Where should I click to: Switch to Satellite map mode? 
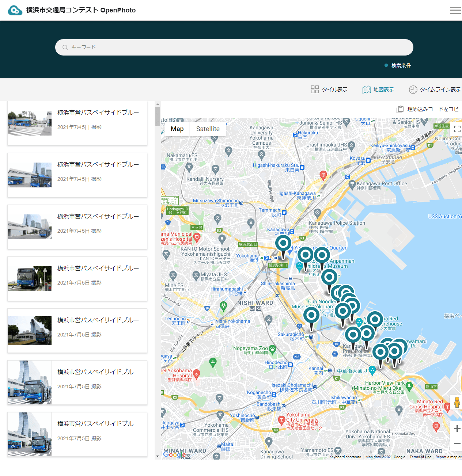click(208, 129)
